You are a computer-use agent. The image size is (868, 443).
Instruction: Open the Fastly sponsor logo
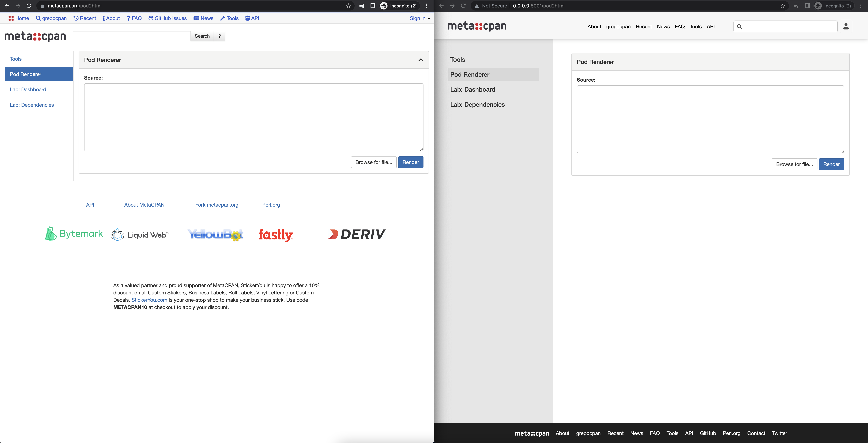[x=275, y=235]
